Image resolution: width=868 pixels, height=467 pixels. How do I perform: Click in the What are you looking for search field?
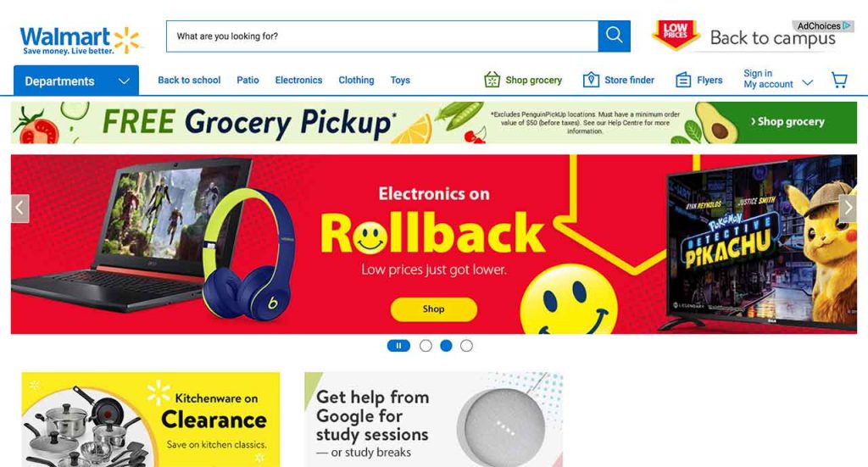[382, 36]
